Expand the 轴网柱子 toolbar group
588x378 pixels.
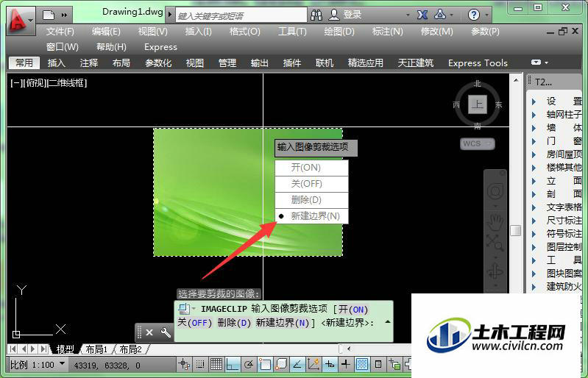coord(534,115)
